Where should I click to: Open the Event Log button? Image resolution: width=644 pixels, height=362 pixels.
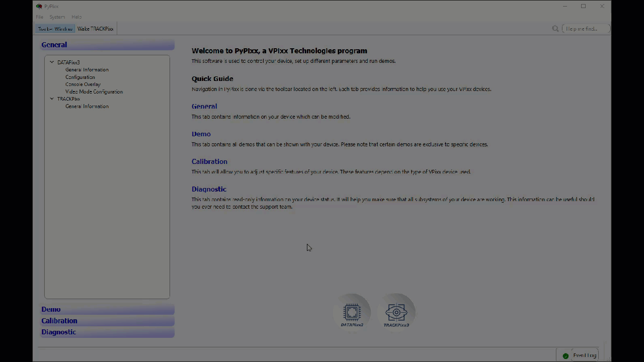click(584, 355)
